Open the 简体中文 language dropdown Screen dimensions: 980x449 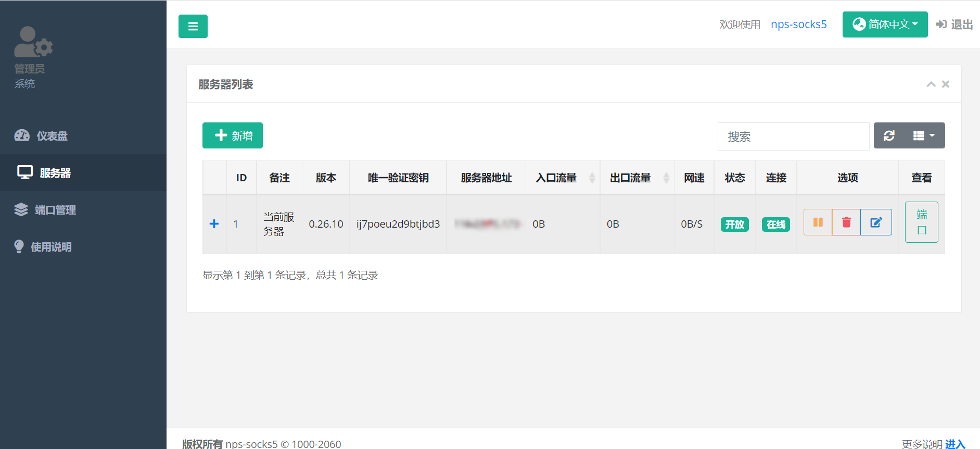885,24
